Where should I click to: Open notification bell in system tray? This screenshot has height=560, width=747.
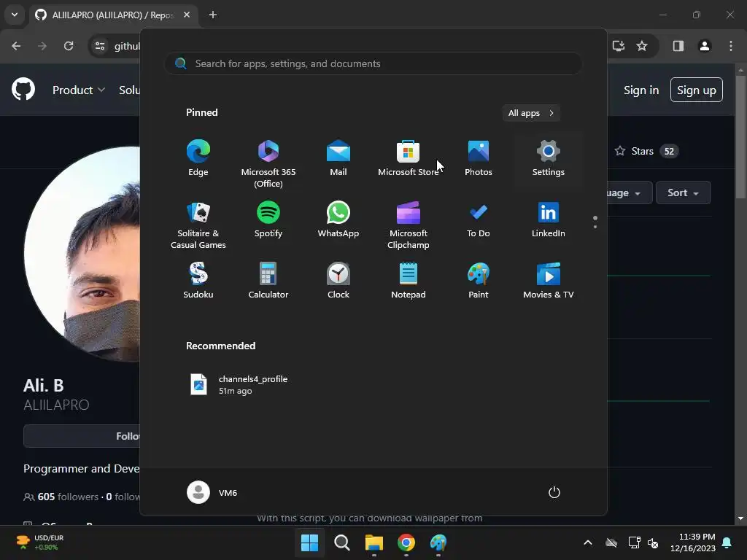[x=727, y=542]
